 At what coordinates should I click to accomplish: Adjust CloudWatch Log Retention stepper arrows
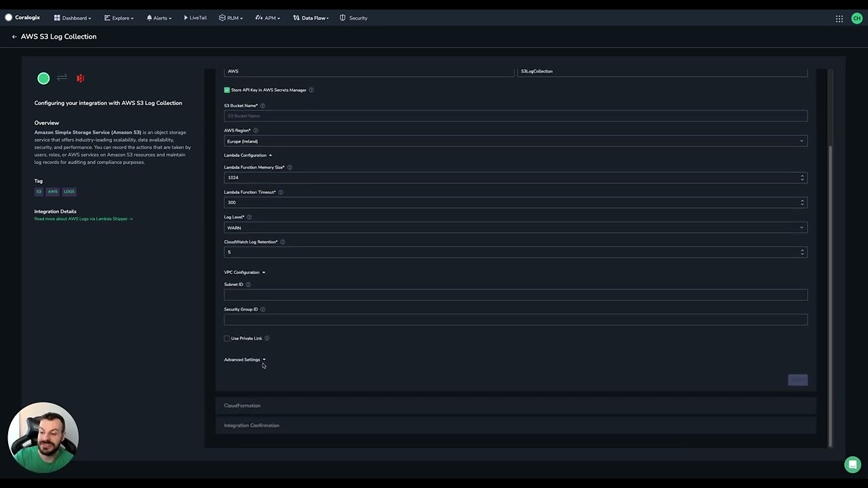pyautogui.click(x=802, y=252)
